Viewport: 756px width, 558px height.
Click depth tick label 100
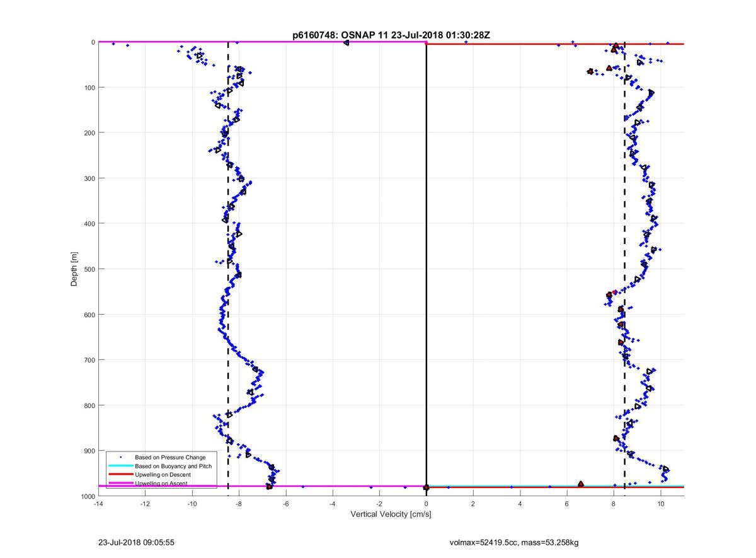(89, 87)
